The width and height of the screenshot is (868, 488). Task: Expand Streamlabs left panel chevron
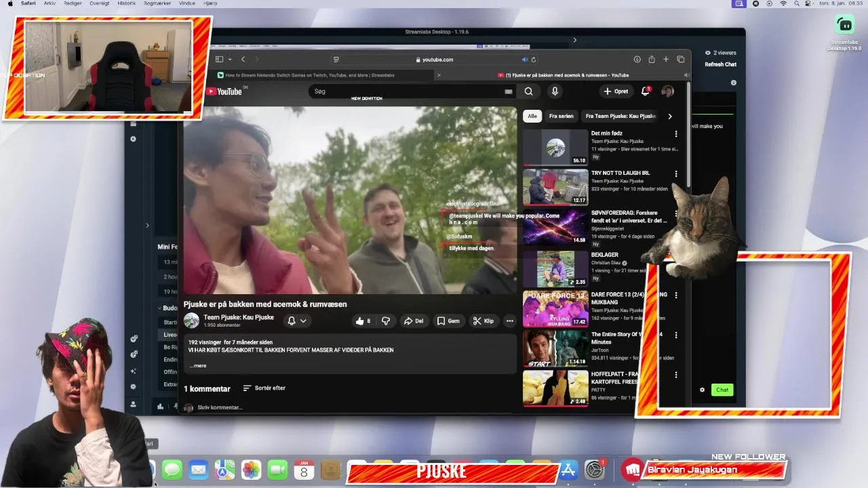pos(147,226)
